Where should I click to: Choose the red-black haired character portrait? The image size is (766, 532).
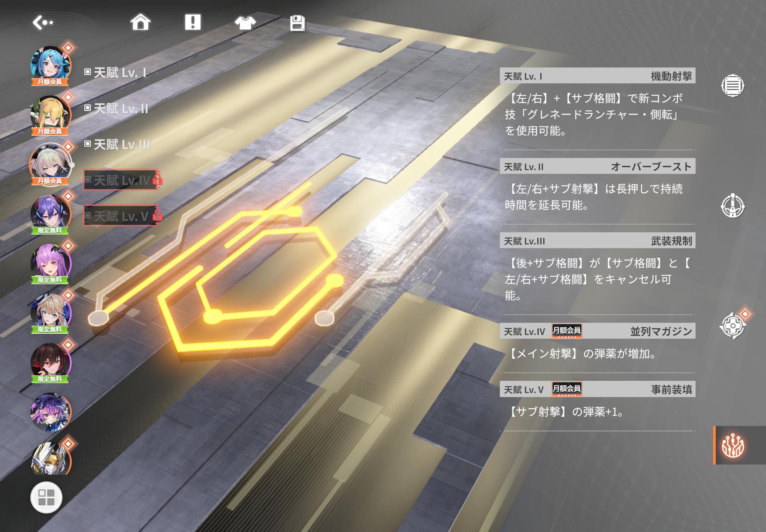(x=50, y=362)
